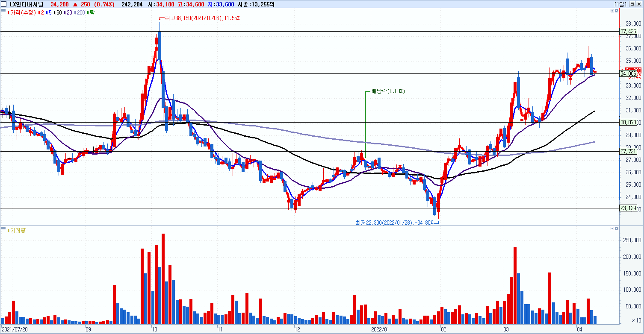Maximize the price chart pane
This screenshot has width=644, height=334.
612,11
